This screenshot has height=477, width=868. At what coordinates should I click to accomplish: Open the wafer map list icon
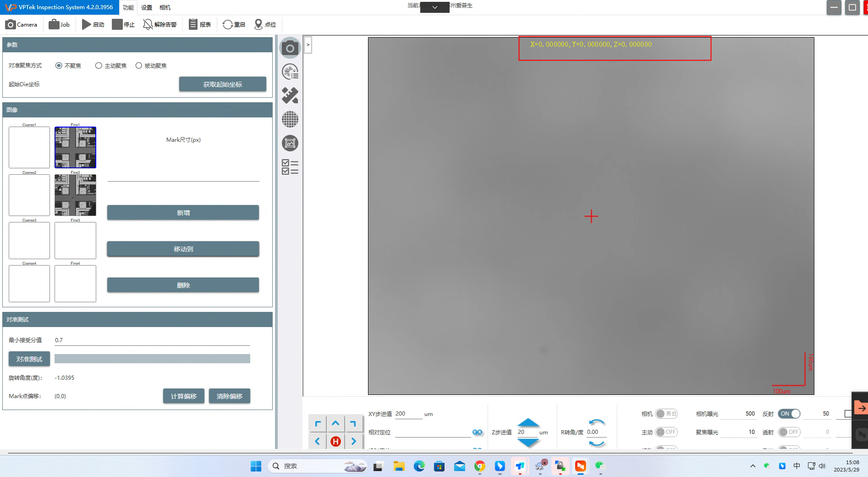tap(290, 72)
